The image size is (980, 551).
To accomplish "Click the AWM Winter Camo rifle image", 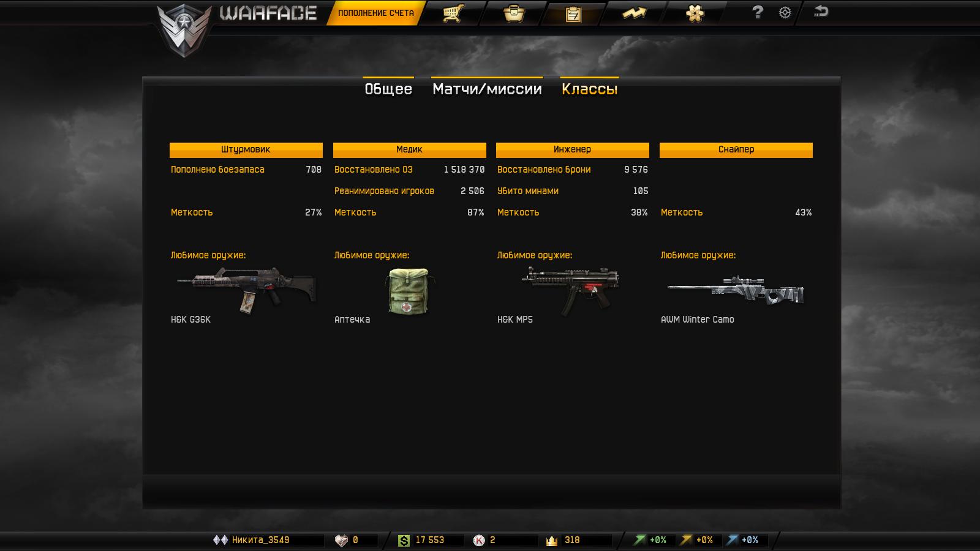I will (x=735, y=290).
